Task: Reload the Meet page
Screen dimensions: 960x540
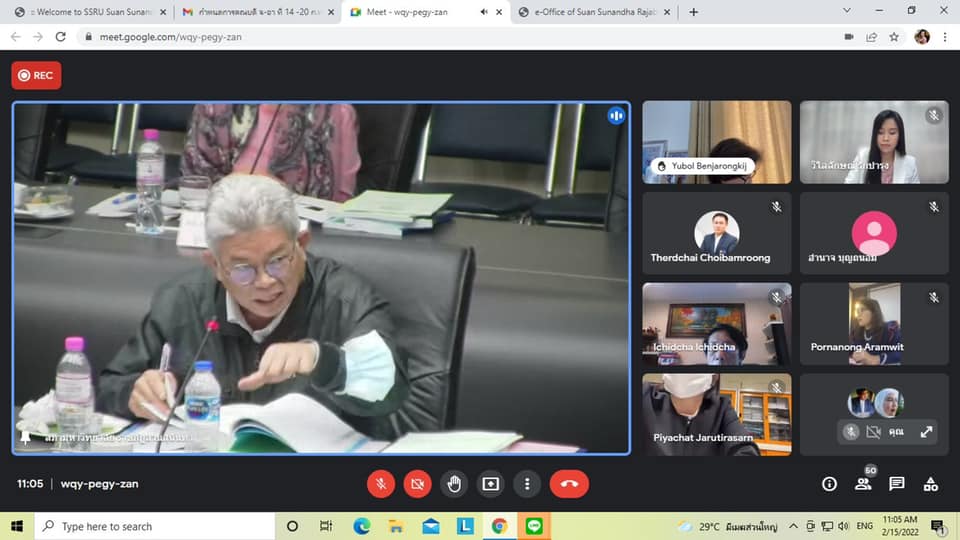Action: click(x=61, y=37)
